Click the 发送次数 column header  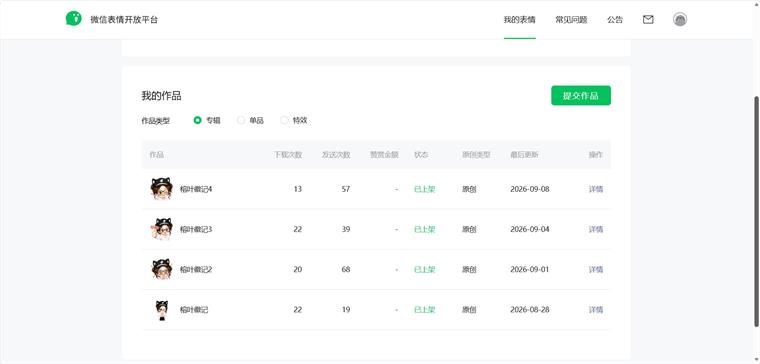click(x=336, y=155)
